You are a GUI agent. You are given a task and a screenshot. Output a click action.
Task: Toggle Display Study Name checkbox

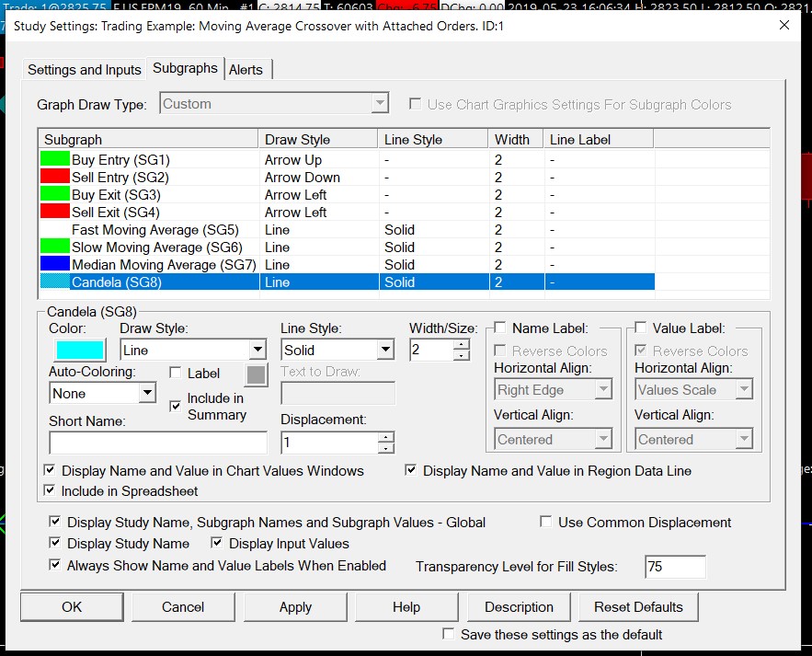[54, 543]
